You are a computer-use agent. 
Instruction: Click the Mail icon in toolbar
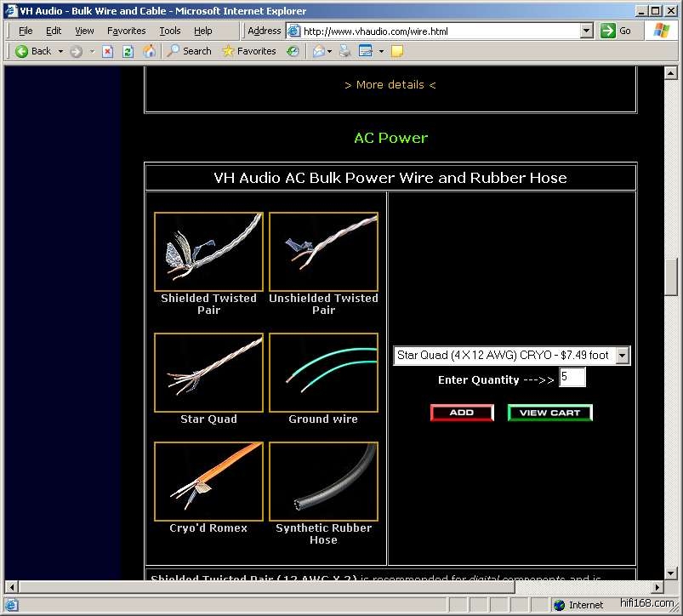(319, 51)
